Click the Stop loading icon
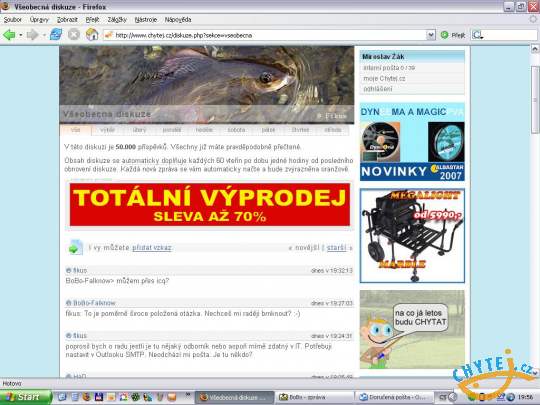540x405 pixels. click(74, 34)
